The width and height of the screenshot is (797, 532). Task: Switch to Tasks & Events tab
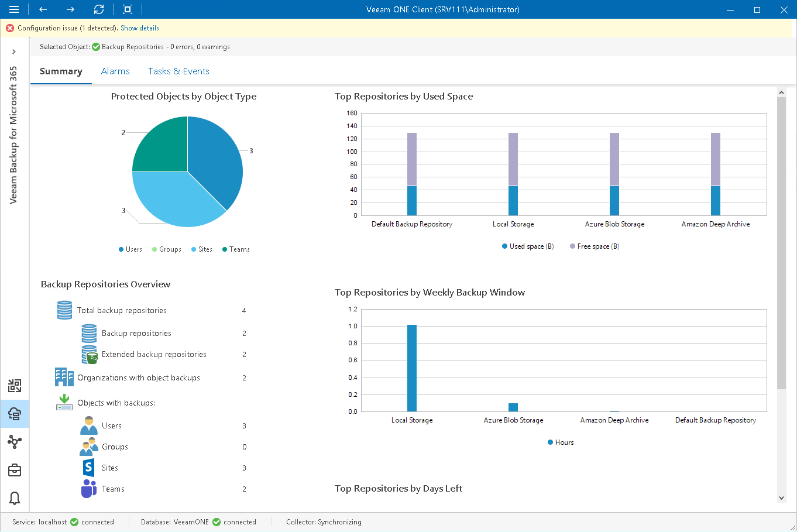(178, 71)
